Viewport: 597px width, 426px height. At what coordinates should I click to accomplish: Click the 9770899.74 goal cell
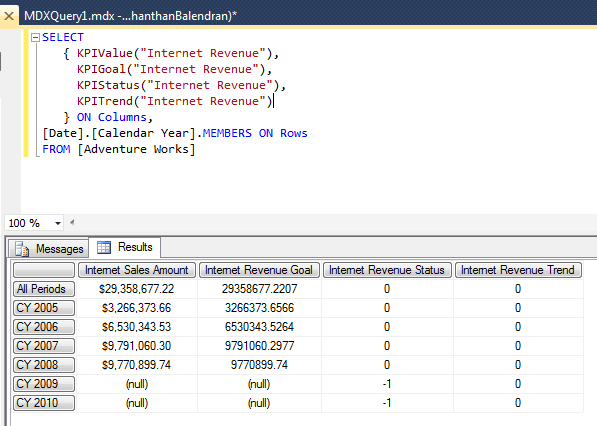[259, 365]
